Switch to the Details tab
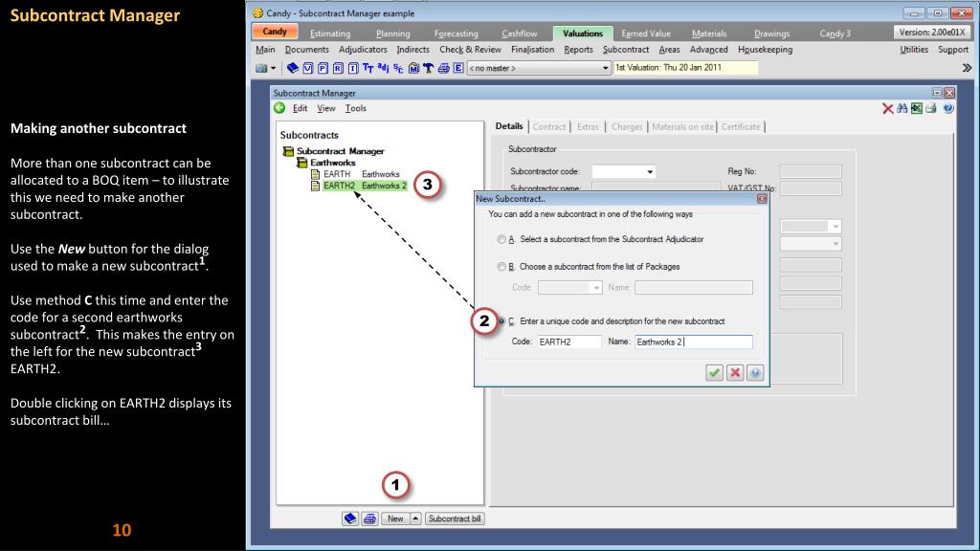 click(509, 126)
